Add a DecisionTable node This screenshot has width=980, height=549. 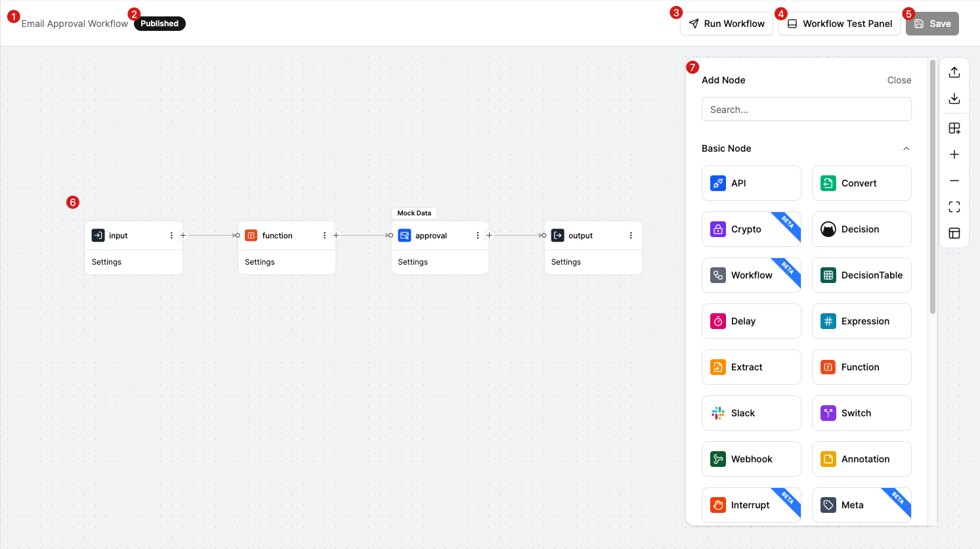(x=862, y=275)
